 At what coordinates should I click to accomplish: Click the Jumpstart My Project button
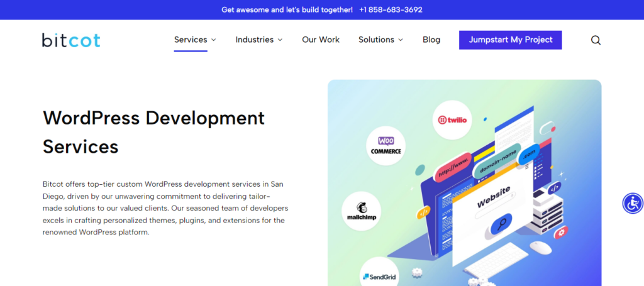tap(510, 40)
